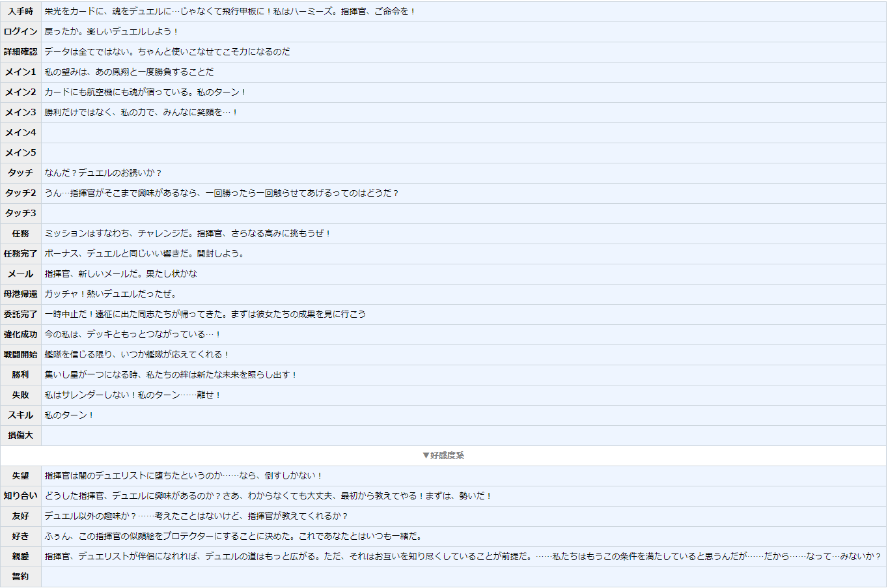This screenshot has width=888, height=588.
Task: Select the 知り合い row label
Action: pyautogui.click(x=21, y=496)
